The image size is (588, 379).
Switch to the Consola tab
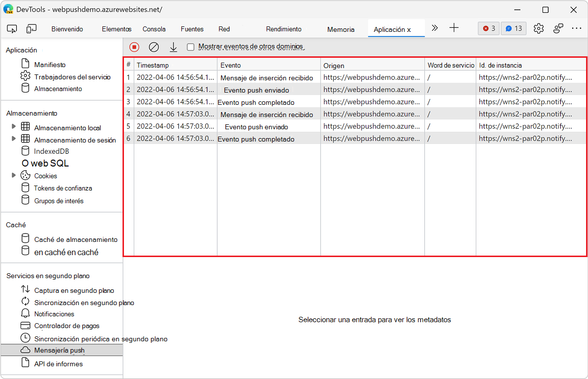tap(154, 29)
